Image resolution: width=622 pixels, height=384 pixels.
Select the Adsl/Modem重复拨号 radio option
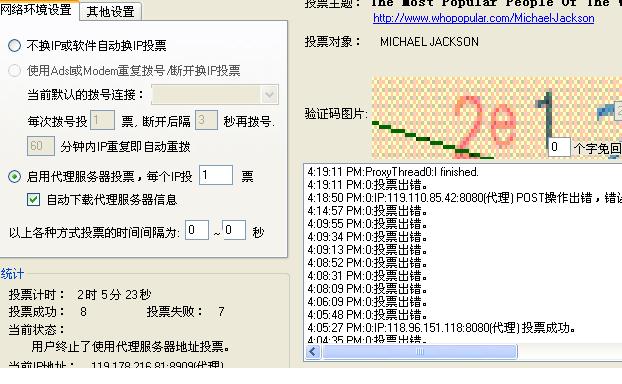pyautogui.click(x=15, y=71)
